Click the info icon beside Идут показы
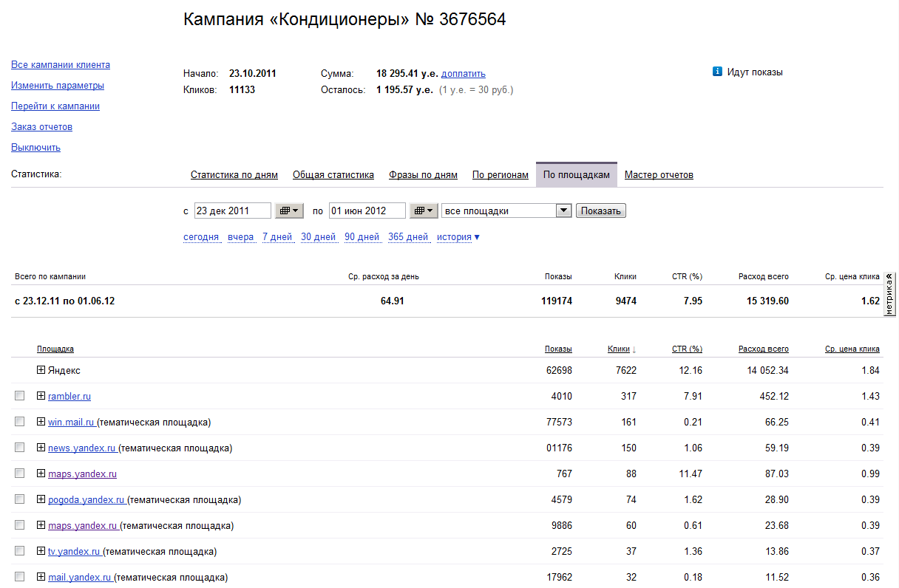Viewport: 899px width, 588px height. tap(717, 72)
